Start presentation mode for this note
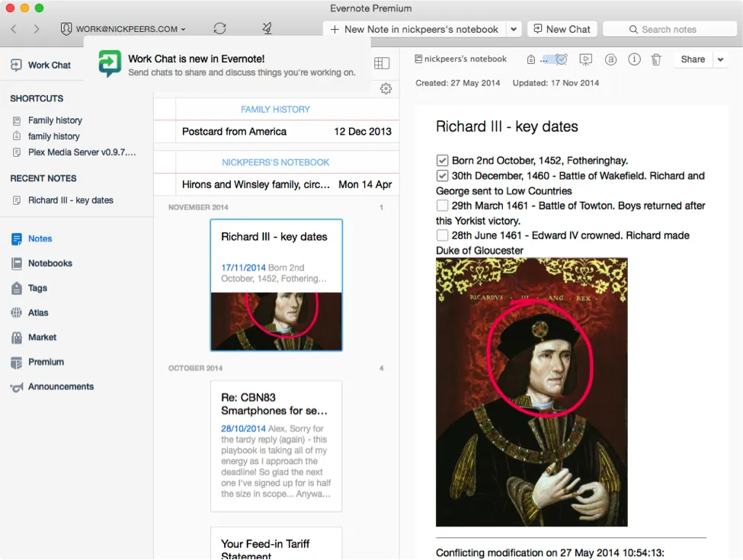Screen dimensions: 743x560 585,59
